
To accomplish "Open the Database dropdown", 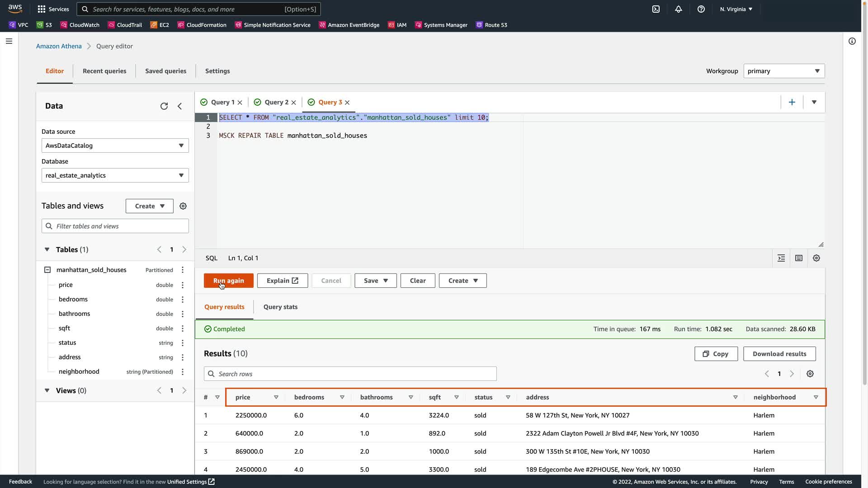I will [115, 175].
